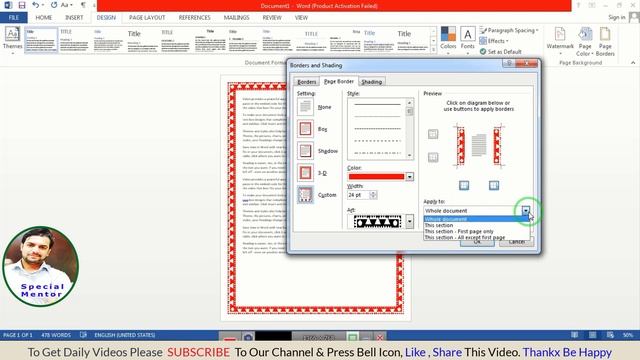The height and width of the screenshot is (360, 640).
Task: Save the document from the quick access toolbar
Action: click(22, 5)
